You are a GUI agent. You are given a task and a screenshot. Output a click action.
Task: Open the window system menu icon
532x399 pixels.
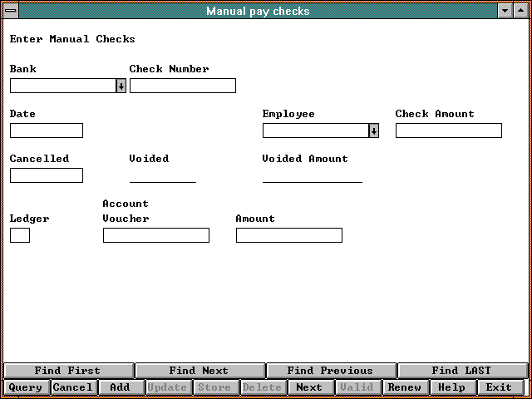point(12,11)
